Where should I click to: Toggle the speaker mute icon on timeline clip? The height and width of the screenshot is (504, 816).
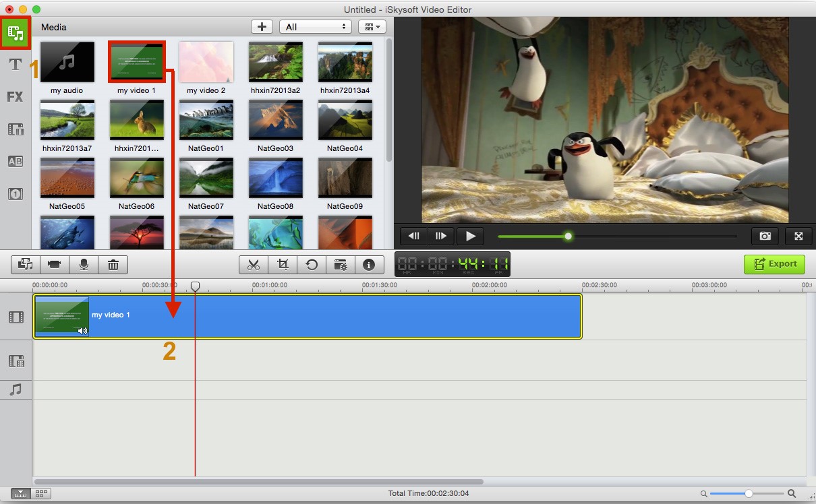tap(82, 330)
